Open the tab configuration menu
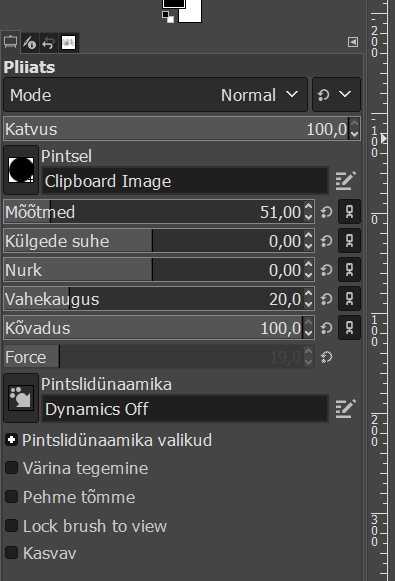This screenshot has width=395, height=581. [352, 42]
